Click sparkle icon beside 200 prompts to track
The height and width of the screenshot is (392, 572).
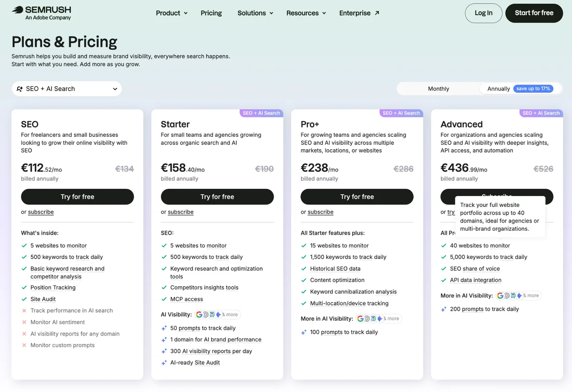click(x=443, y=309)
